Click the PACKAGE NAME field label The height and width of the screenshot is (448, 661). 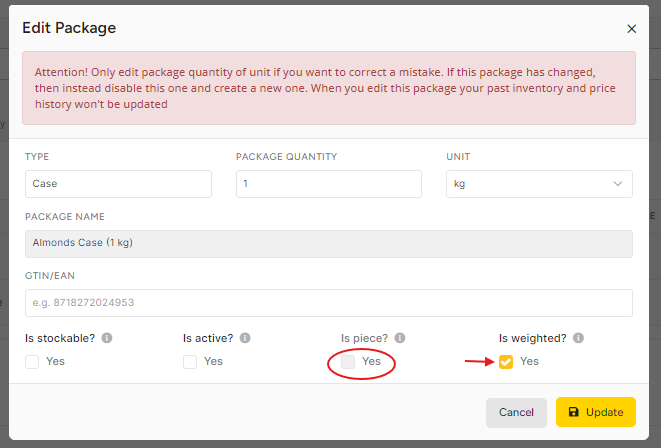pyautogui.click(x=65, y=217)
